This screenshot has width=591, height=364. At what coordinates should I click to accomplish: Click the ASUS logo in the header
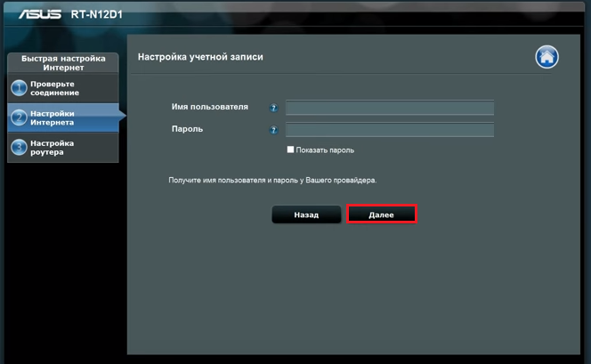coord(40,14)
